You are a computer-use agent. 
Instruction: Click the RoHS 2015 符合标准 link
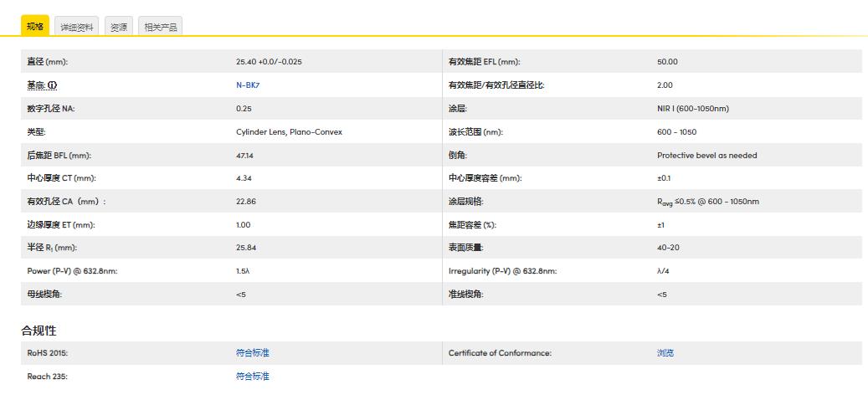point(253,353)
